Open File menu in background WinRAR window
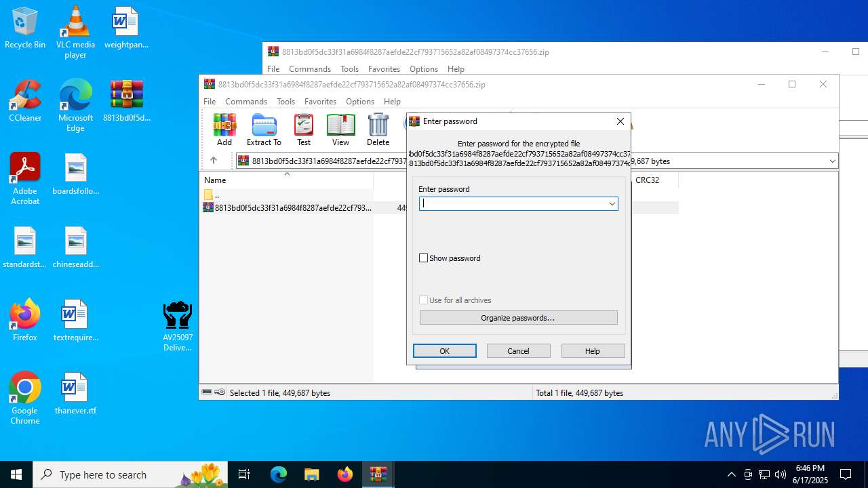The width and height of the screenshot is (868, 488). [273, 69]
